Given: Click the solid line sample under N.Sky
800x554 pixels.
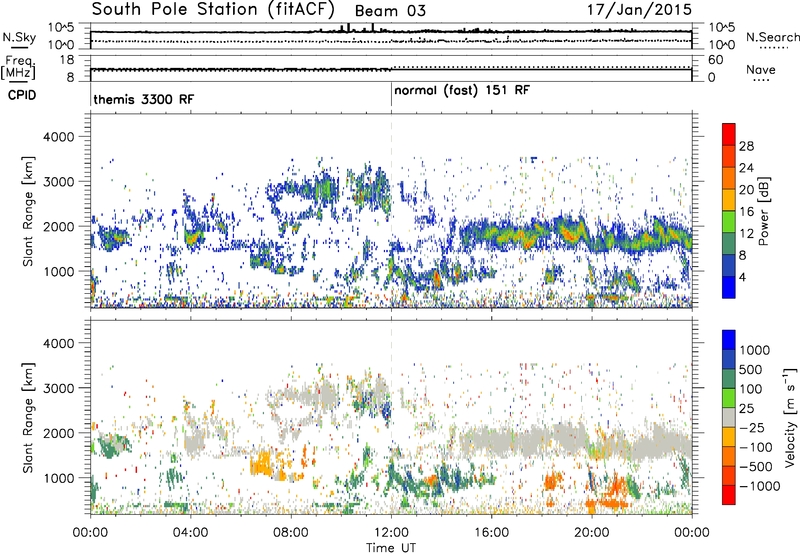Looking at the screenshot, I should (x=19, y=47).
